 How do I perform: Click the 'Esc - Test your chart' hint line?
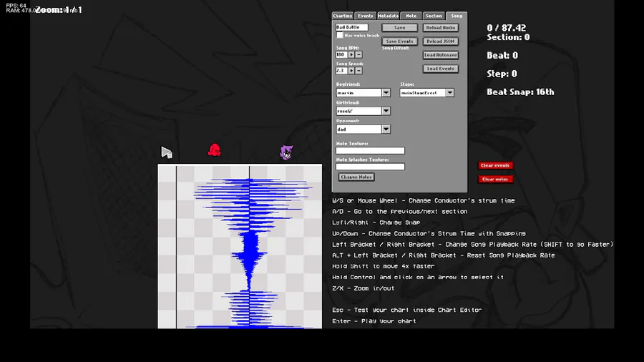407,310
